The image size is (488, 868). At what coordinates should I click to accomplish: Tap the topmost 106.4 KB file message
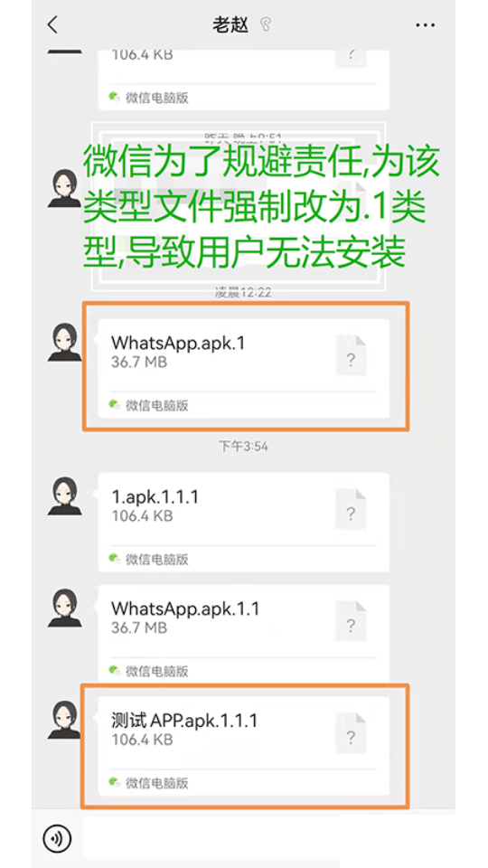coord(244,80)
